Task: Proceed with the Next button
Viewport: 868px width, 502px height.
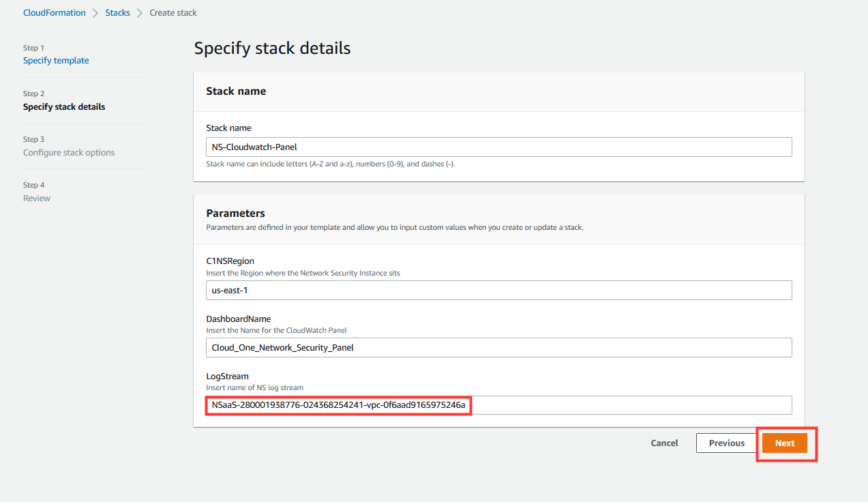Action: coord(785,443)
